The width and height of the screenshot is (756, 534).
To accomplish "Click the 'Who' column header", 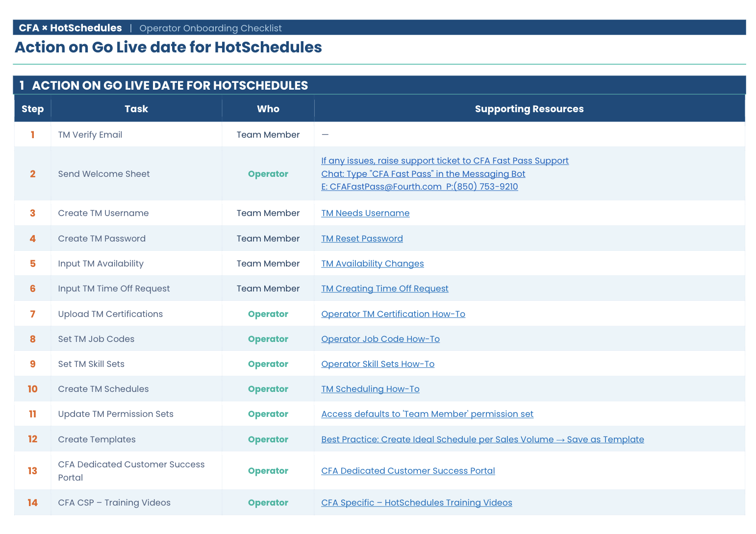I will [268, 109].
